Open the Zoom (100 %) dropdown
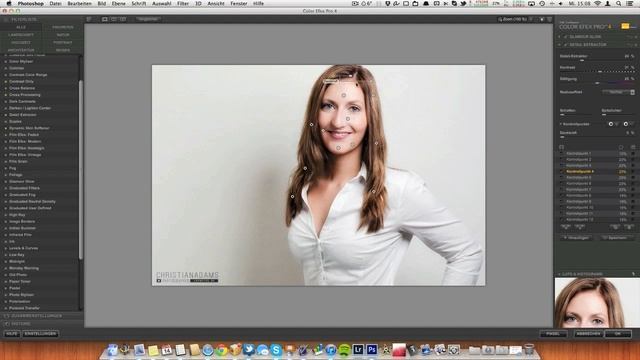 point(515,19)
